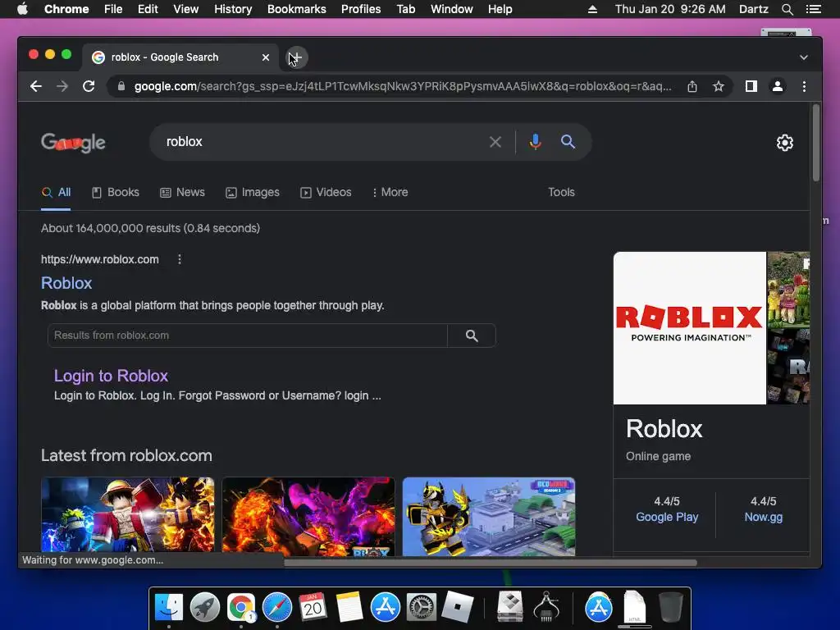Click the padlock site info icon
This screenshot has height=630, width=840.
click(121, 86)
